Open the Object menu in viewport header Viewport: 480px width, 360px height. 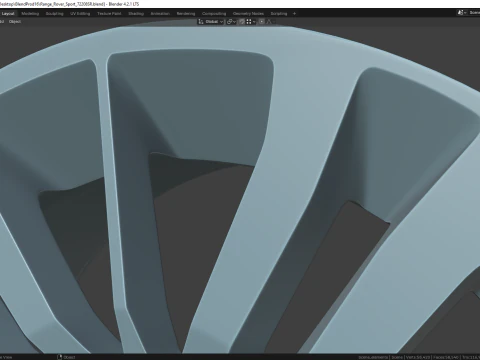[x=15, y=22]
